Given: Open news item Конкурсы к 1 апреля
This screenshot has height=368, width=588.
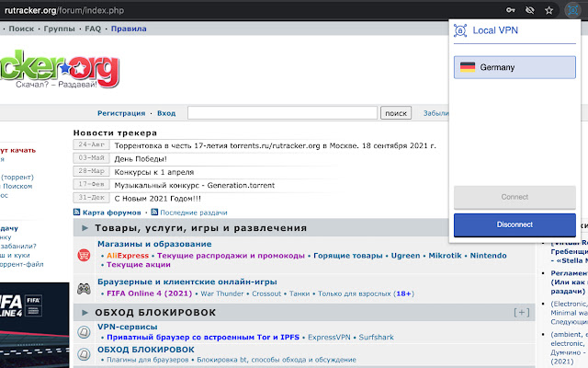Looking at the screenshot, I should coord(154,172).
